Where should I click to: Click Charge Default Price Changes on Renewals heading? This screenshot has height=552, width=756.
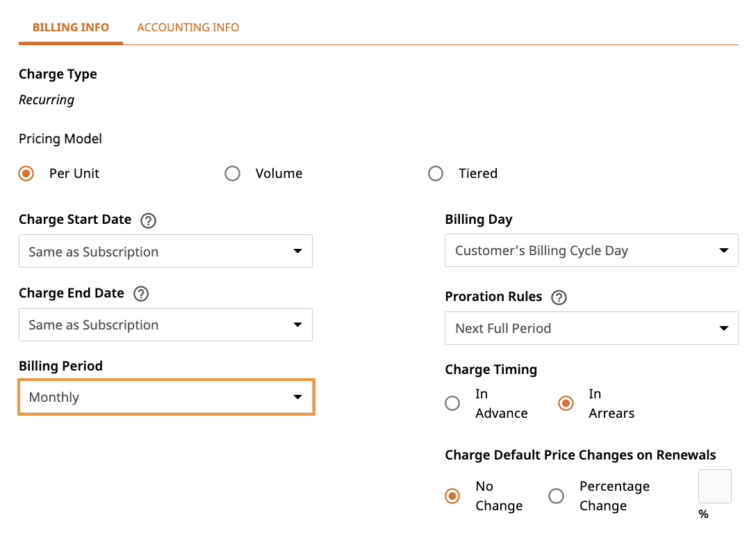click(x=580, y=455)
